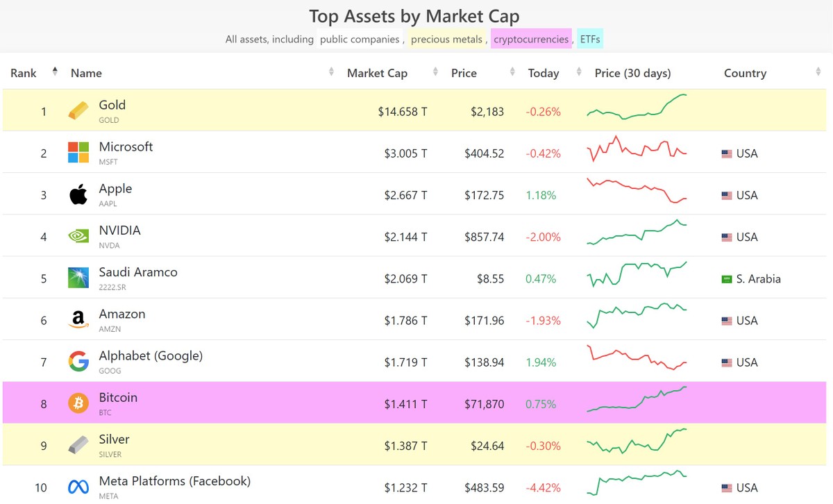Select the Bitcoin coin icon
This screenshot has height=504, width=833.
click(x=78, y=403)
